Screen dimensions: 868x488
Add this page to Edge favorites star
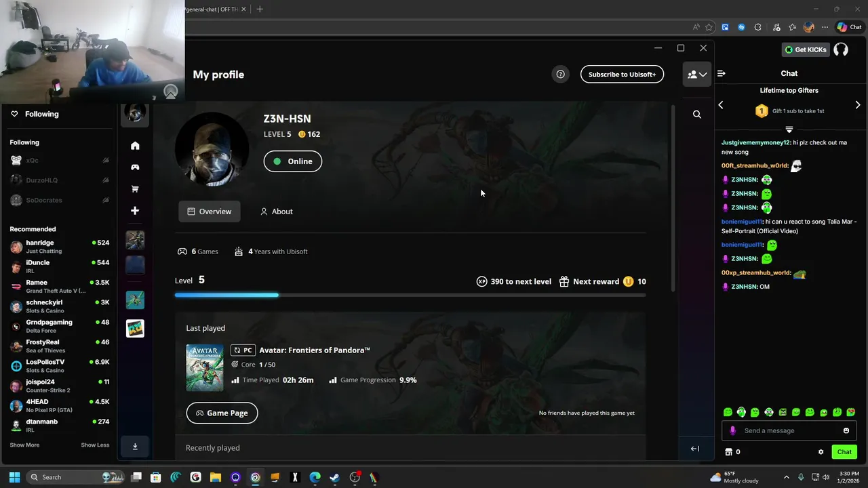click(709, 27)
